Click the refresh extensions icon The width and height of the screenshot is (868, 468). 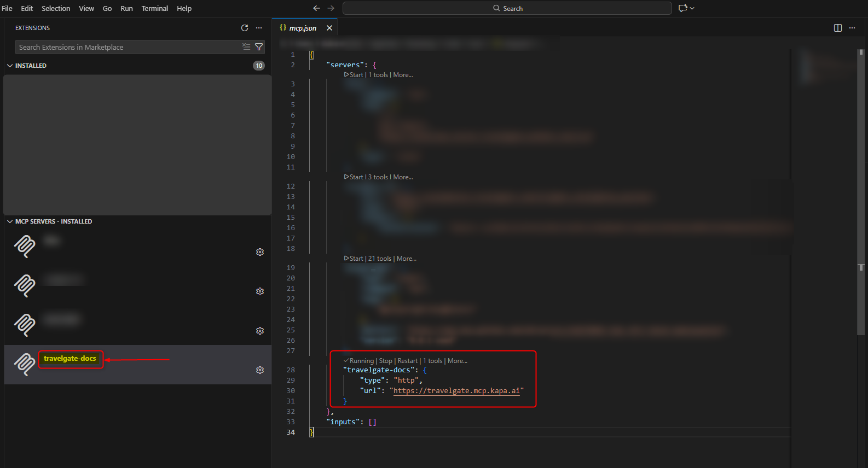click(x=245, y=28)
